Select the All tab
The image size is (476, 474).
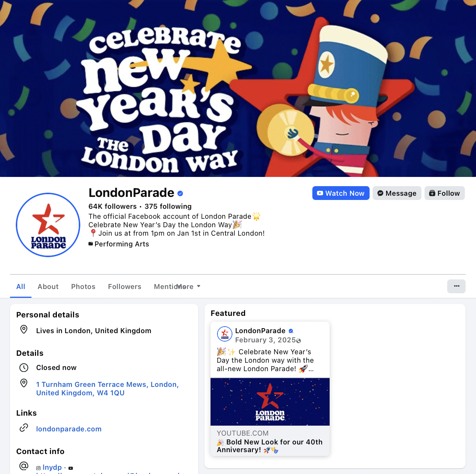tap(21, 287)
